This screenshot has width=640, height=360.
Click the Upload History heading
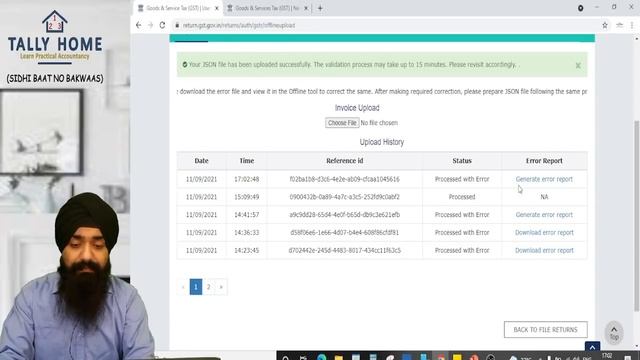tap(382, 142)
